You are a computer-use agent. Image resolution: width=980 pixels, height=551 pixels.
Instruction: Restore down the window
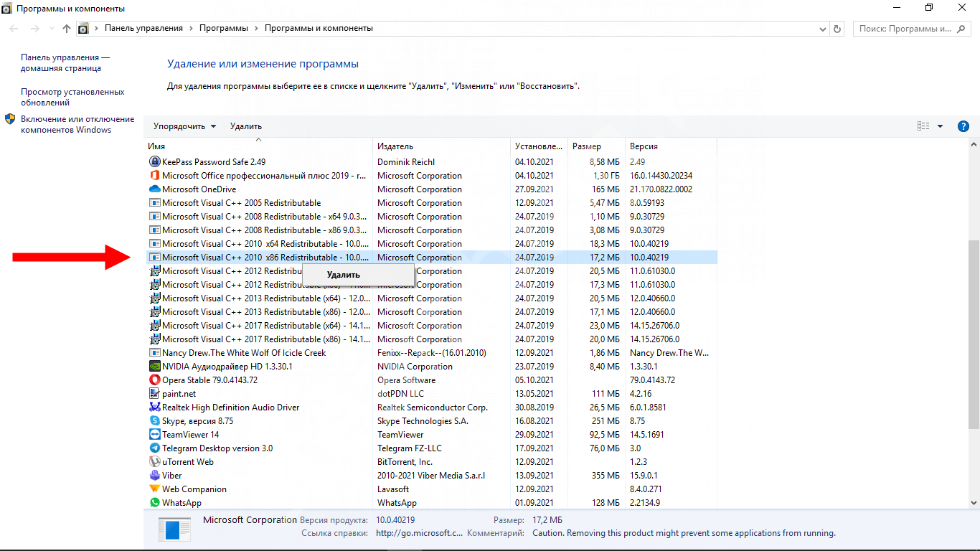click(x=929, y=8)
